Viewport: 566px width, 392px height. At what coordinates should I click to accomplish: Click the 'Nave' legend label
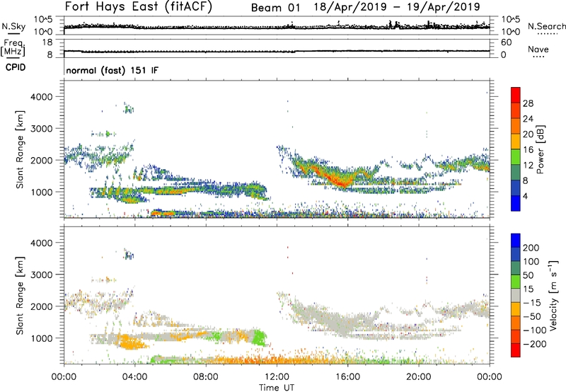(538, 49)
